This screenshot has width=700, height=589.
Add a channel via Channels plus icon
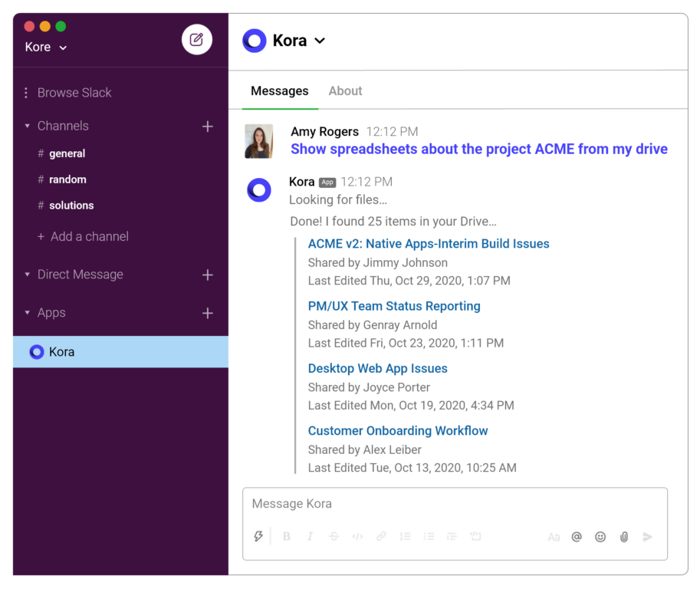point(207,127)
